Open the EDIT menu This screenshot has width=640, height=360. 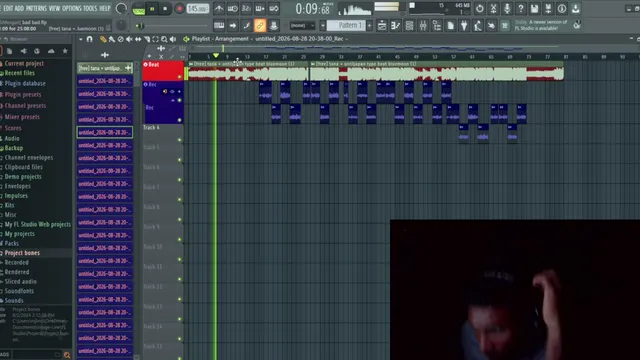click(8, 8)
